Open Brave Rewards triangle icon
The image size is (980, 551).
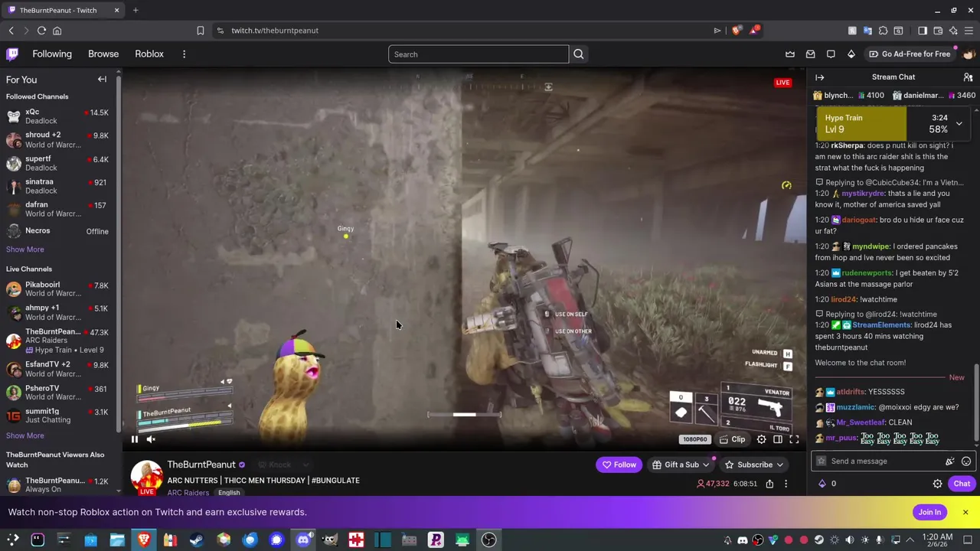(754, 31)
